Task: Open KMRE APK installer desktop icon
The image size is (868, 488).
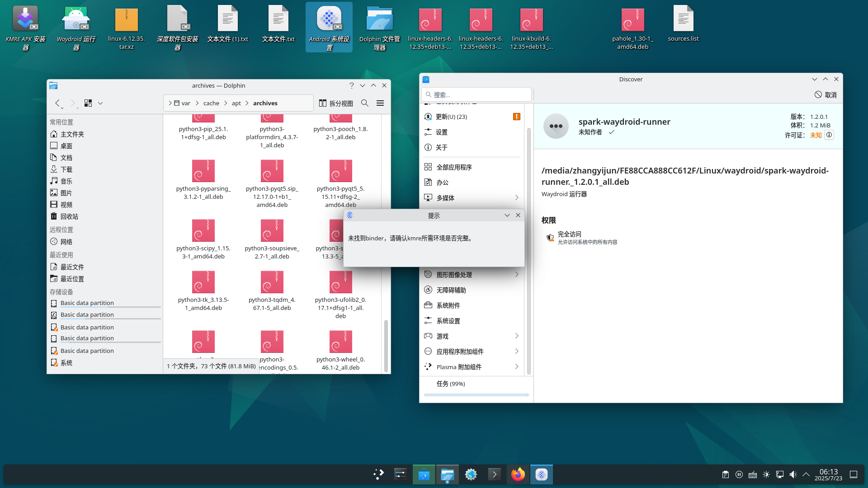Action: [x=25, y=27]
